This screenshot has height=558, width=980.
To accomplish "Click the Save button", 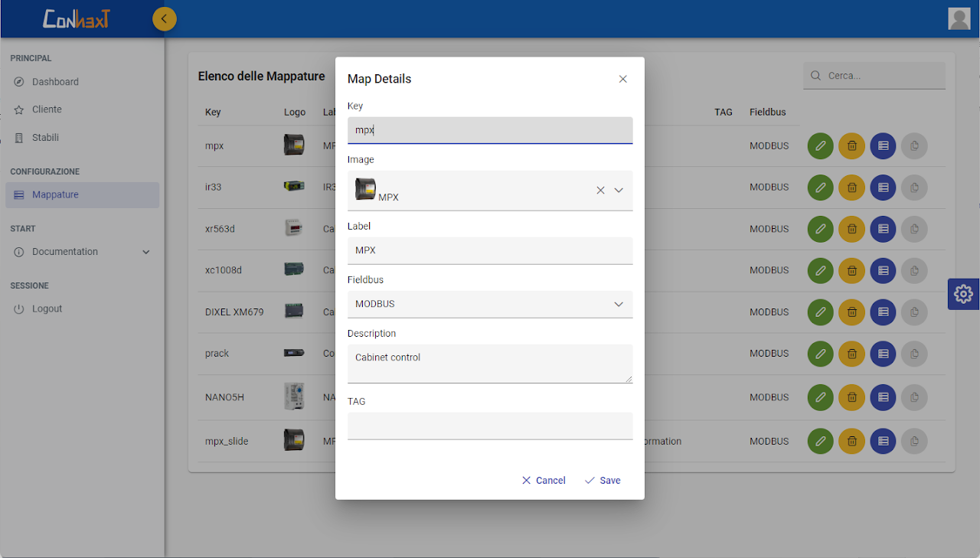I will click(603, 481).
